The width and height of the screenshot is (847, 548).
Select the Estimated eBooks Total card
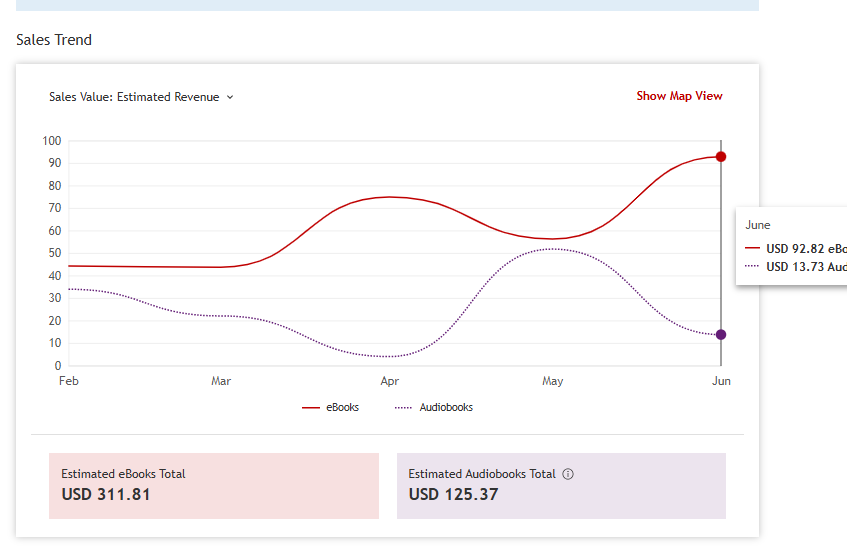coord(214,486)
